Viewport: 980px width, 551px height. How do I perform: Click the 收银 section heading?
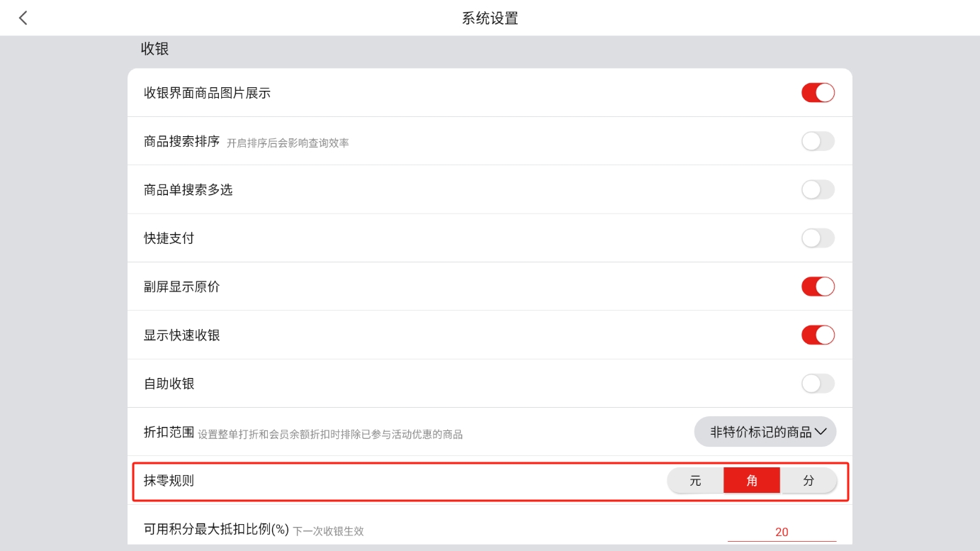click(154, 49)
